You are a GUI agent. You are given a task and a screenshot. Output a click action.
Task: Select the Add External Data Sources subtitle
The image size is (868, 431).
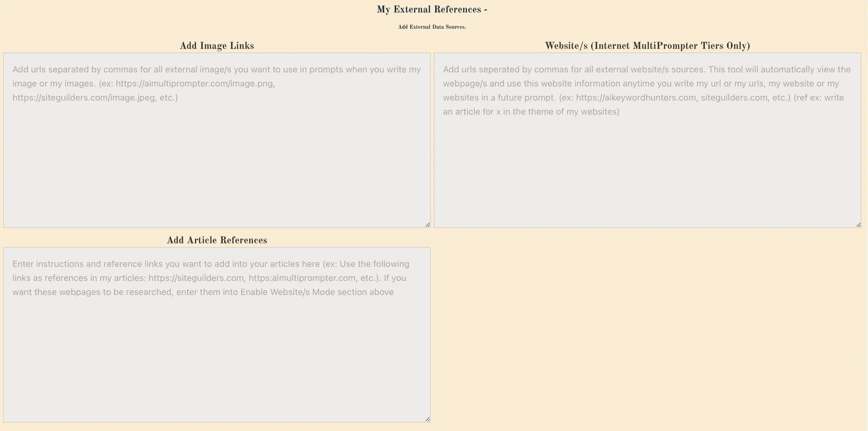[x=432, y=27]
